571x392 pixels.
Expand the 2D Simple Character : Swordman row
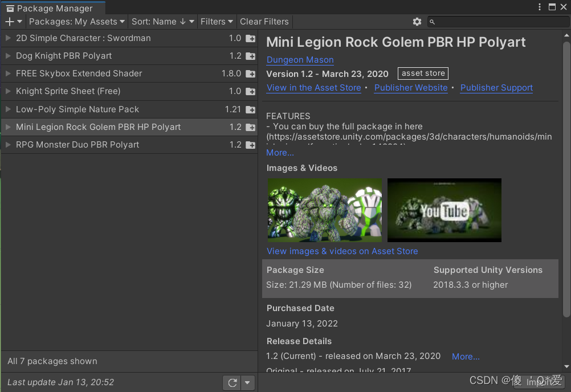coord(8,38)
